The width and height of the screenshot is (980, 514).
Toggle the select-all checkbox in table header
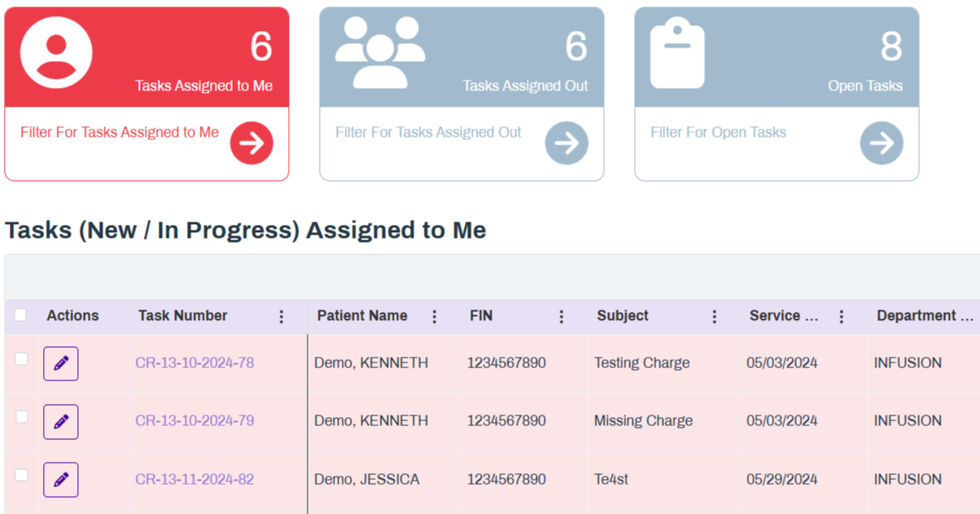tap(21, 315)
